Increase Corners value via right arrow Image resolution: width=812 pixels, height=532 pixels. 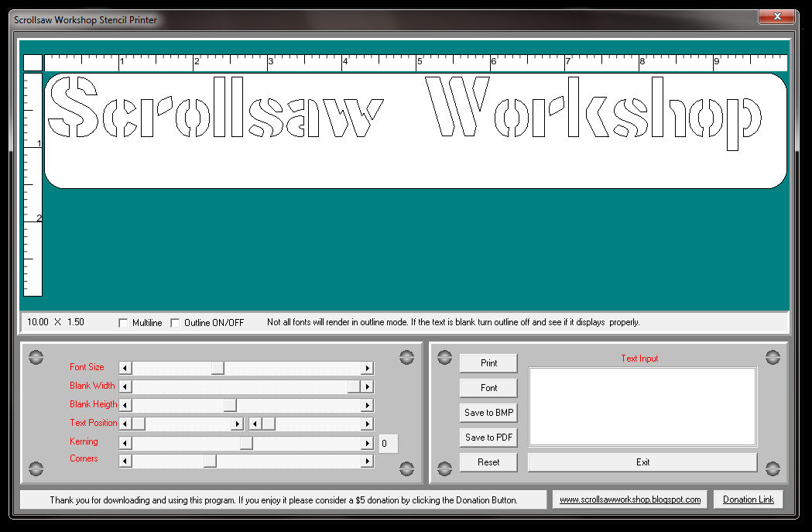pyautogui.click(x=367, y=459)
